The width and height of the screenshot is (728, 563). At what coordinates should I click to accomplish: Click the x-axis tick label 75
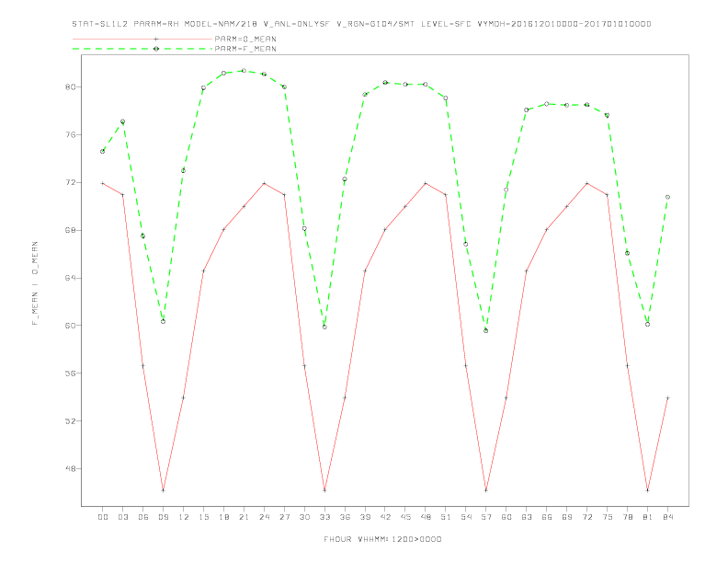tap(608, 517)
